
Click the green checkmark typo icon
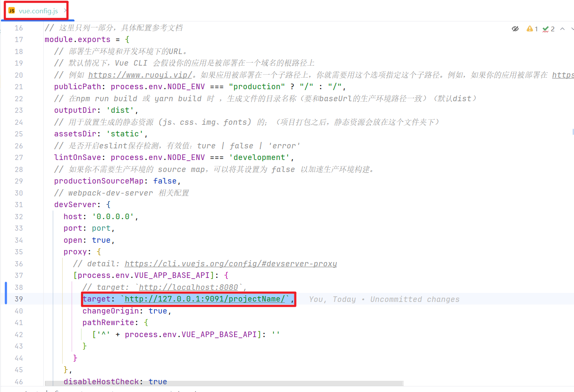(x=546, y=29)
